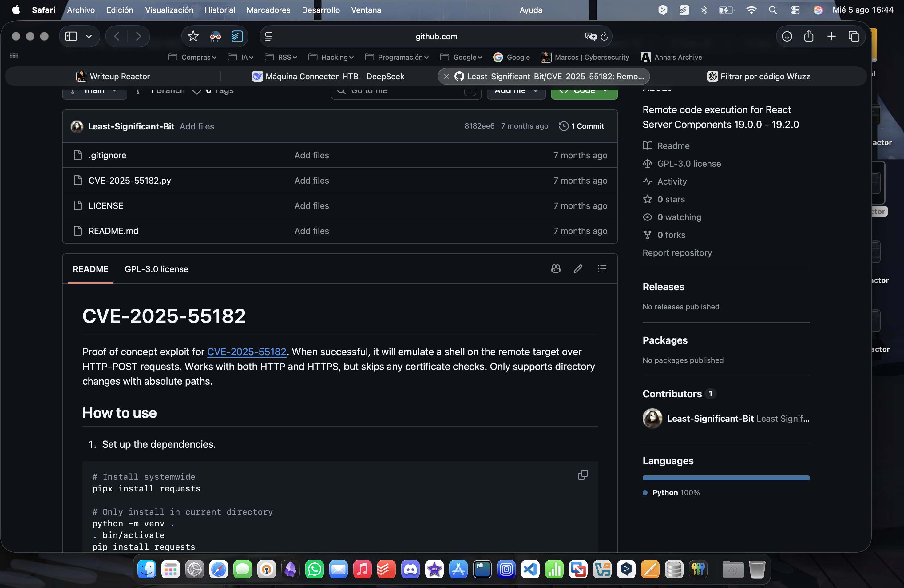904x588 pixels.
Task: Show the tab overview
Action: pyautogui.click(x=854, y=37)
